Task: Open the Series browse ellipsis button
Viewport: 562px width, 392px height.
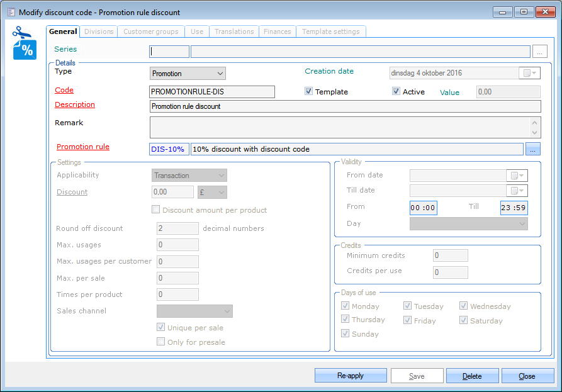Action: (539, 52)
